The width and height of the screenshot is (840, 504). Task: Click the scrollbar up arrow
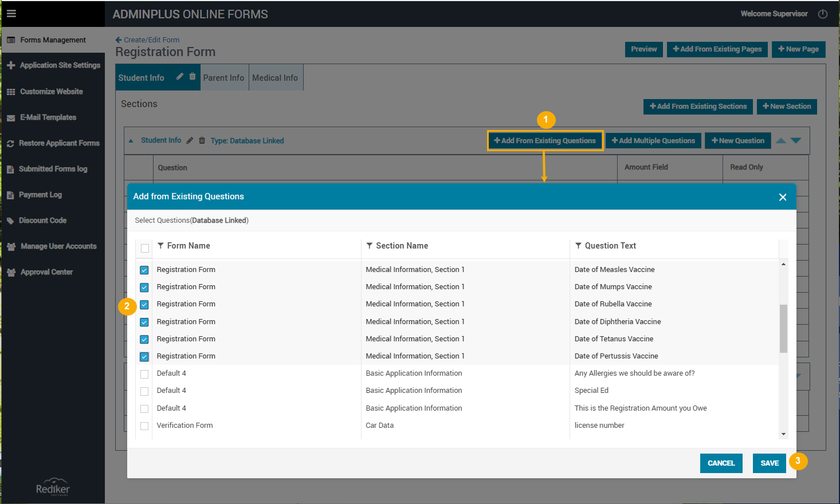point(783,264)
